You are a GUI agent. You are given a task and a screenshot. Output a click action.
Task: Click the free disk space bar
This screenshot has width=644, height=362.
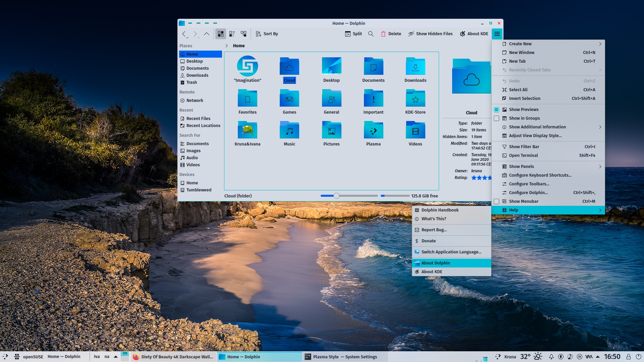pos(395,196)
